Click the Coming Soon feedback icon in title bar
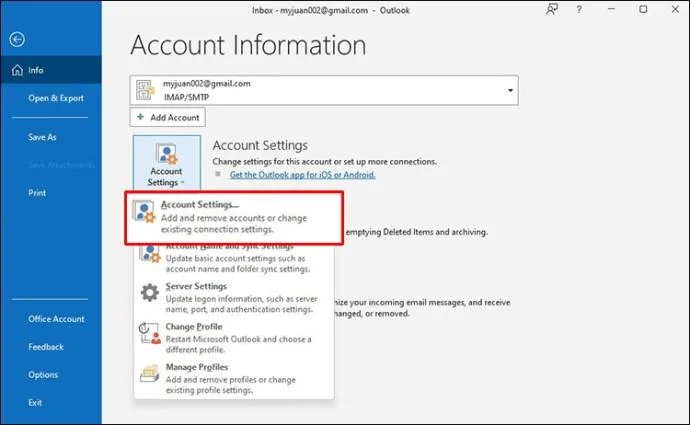This screenshot has height=425, width=690. tap(552, 9)
